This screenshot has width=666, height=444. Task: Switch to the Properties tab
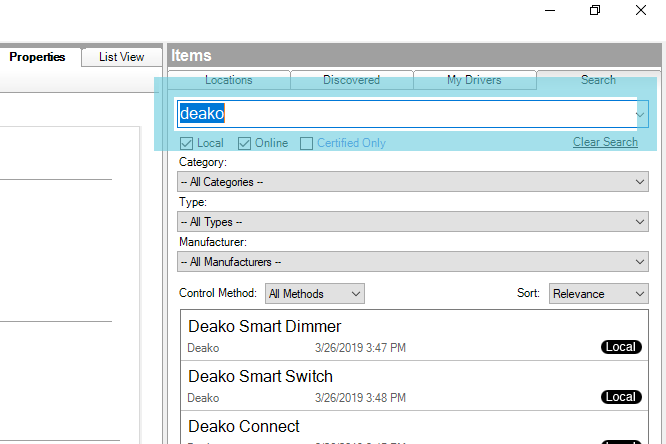point(37,57)
